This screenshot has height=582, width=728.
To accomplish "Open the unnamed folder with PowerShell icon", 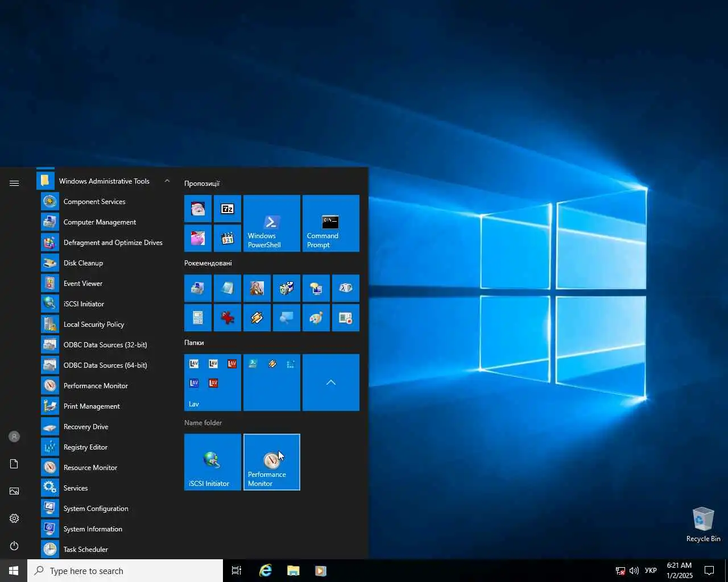I will (272, 383).
